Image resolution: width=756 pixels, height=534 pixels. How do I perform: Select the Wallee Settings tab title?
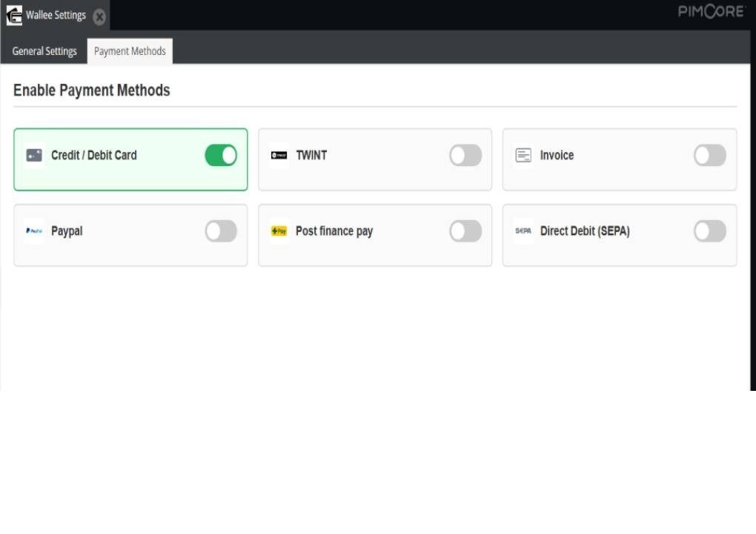tap(56, 16)
